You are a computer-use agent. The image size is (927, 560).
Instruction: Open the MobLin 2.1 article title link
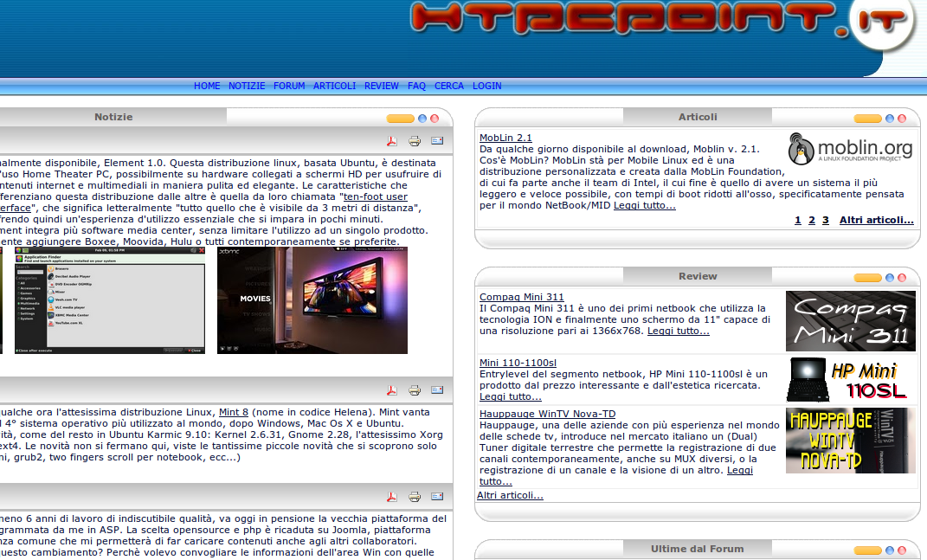[x=505, y=138]
